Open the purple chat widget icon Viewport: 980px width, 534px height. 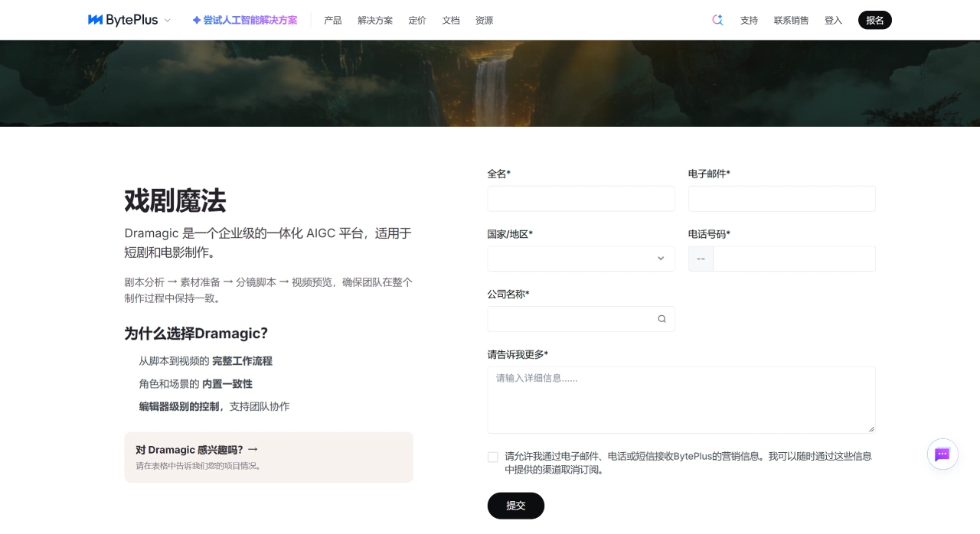click(x=942, y=454)
